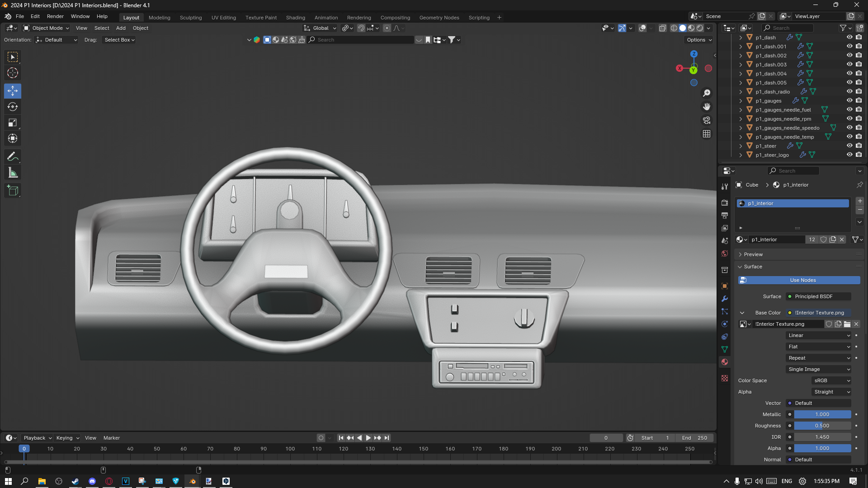Toggle snapping magnet icon
Image resolution: width=868 pixels, height=488 pixels.
(x=361, y=28)
